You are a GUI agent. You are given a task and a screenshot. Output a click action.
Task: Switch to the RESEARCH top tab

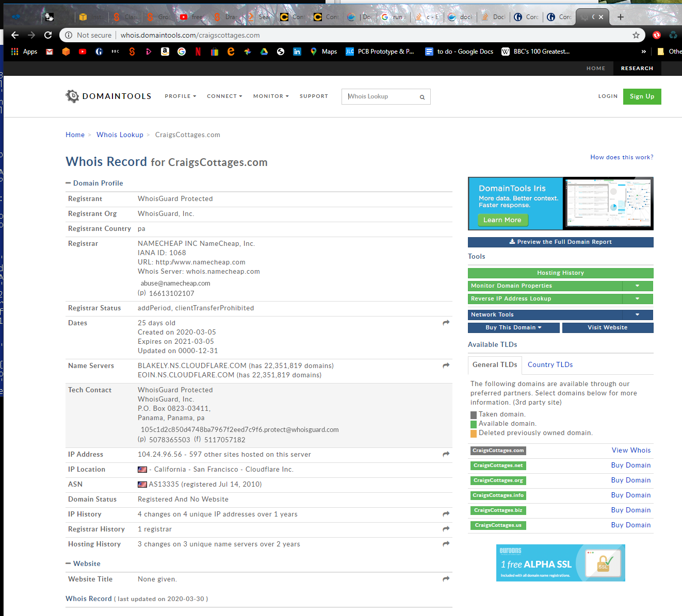637,68
